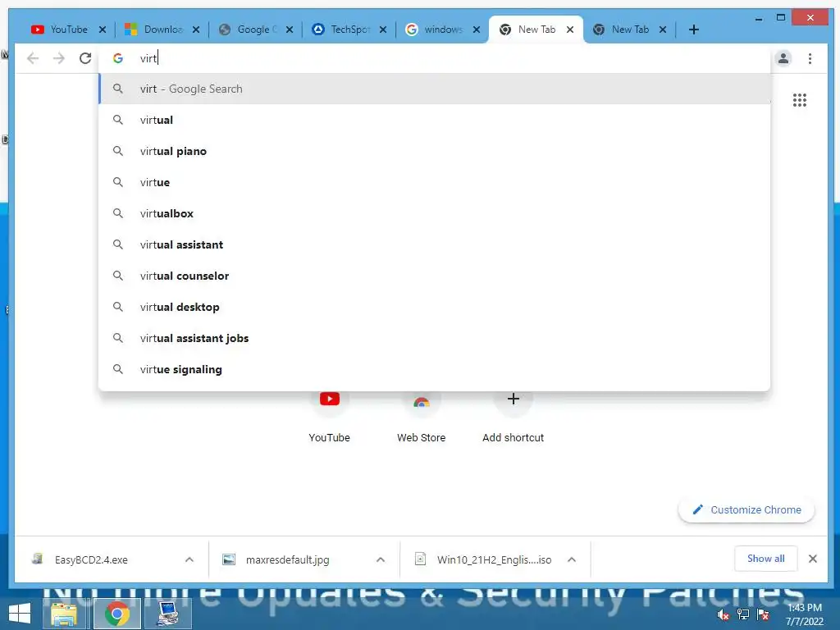The image size is (840, 630).
Task: Select the 'virtual assistant' suggestion
Action: tap(435, 244)
